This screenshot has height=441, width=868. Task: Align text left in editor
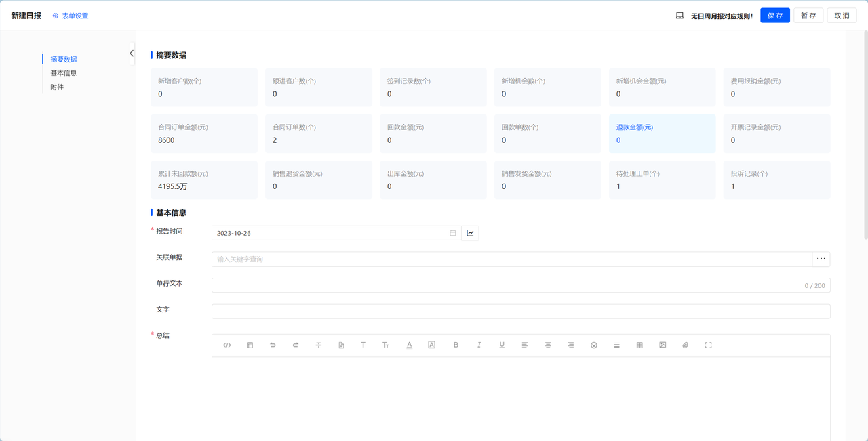[x=525, y=345]
